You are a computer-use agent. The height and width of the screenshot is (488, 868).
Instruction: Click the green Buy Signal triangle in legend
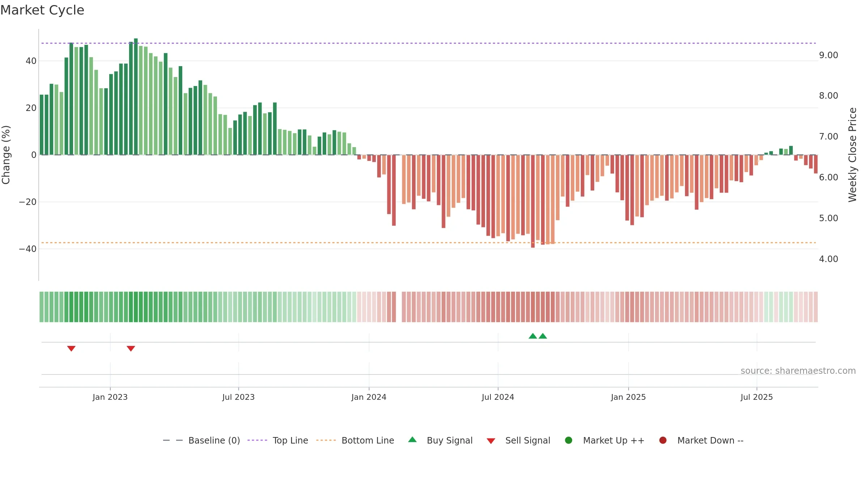412,440
